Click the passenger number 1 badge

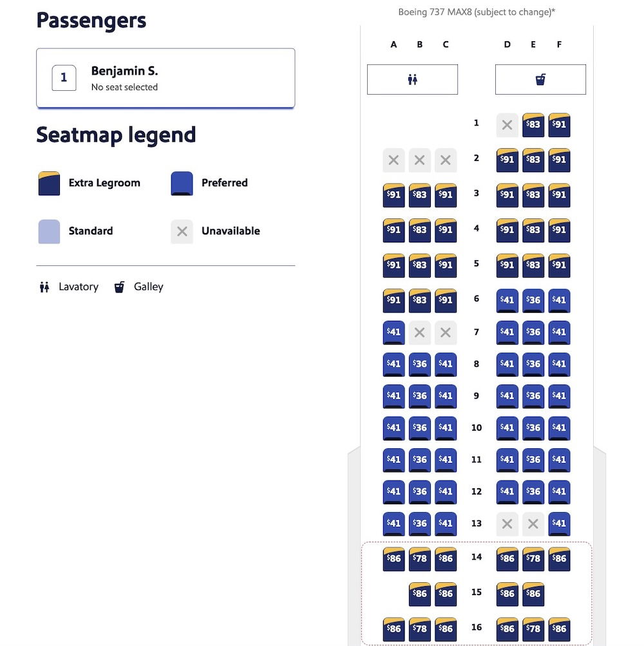tap(64, 78)
